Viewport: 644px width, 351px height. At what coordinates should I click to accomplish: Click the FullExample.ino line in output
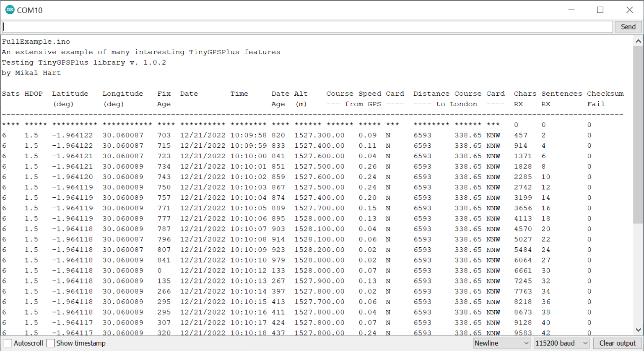[x=36, y=42]
